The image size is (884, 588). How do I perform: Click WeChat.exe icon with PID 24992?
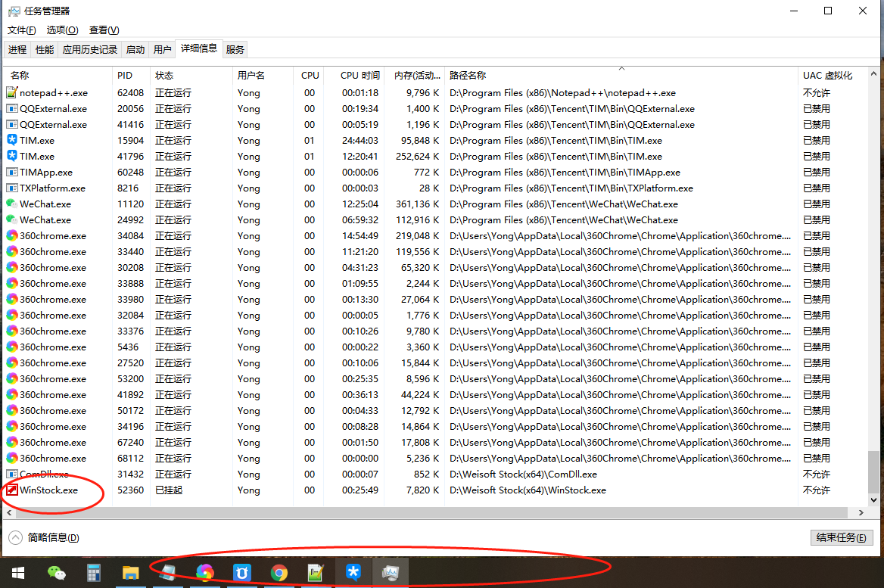[x=12, y=219]
